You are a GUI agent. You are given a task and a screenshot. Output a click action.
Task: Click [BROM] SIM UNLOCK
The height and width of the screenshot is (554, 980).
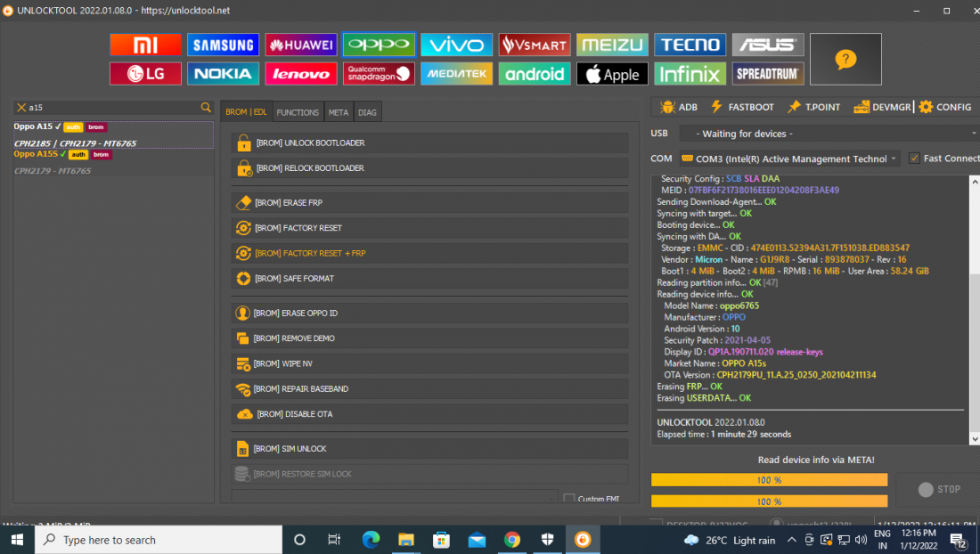coord(429,448)
